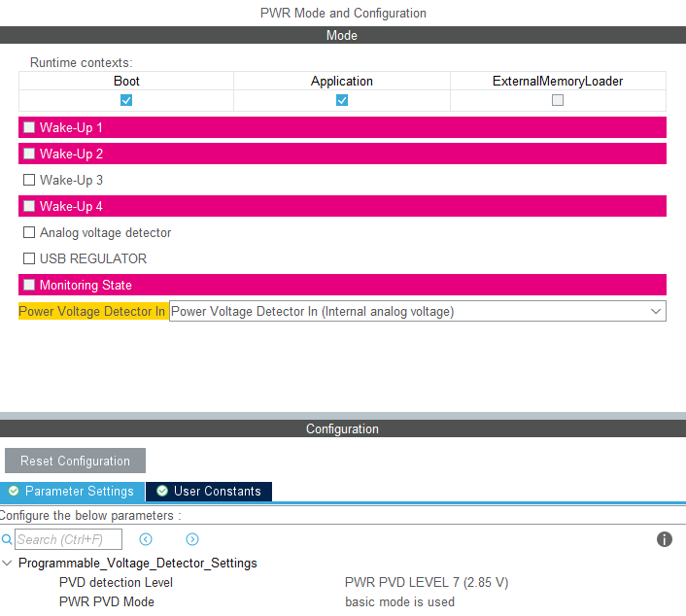
Task: Toggle the Boot runtime context checkbox
Action: pyautogui.click(x=126, y=100)
